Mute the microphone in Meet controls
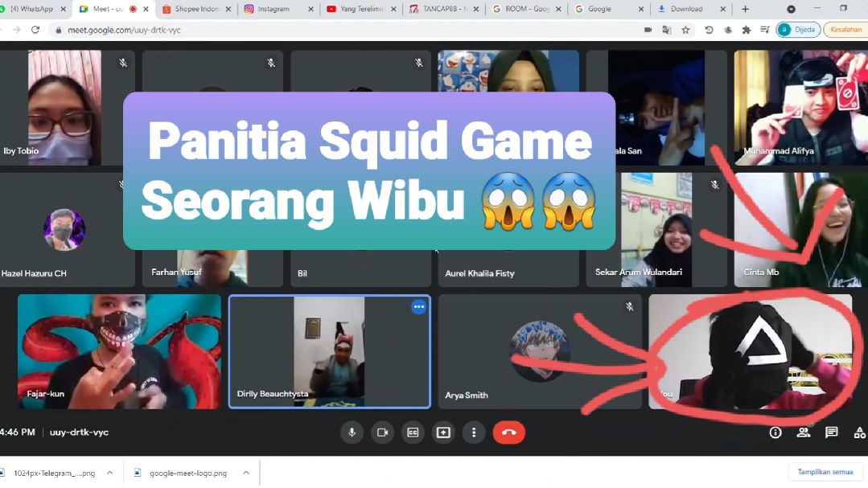 (351, 433)
